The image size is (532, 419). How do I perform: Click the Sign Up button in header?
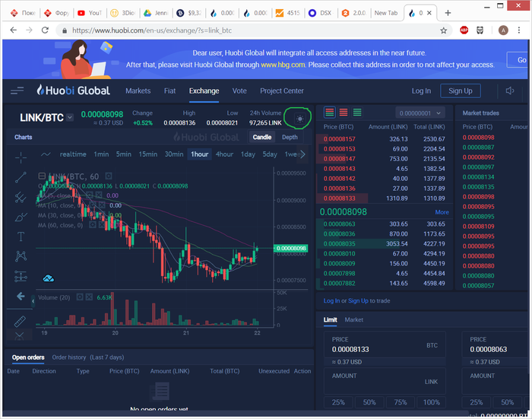pyautogui.click(x=461, y=91)
